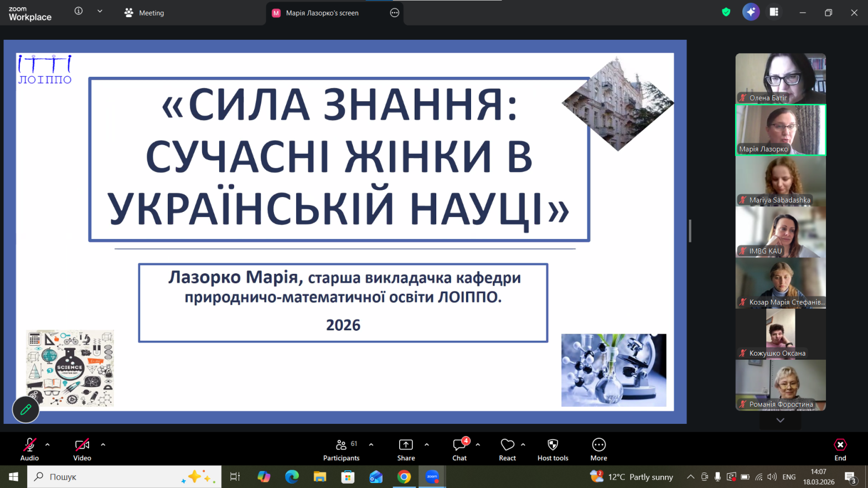Turn on the Video camera
This screenshot has height=488, width=868.
click(82, 449)
